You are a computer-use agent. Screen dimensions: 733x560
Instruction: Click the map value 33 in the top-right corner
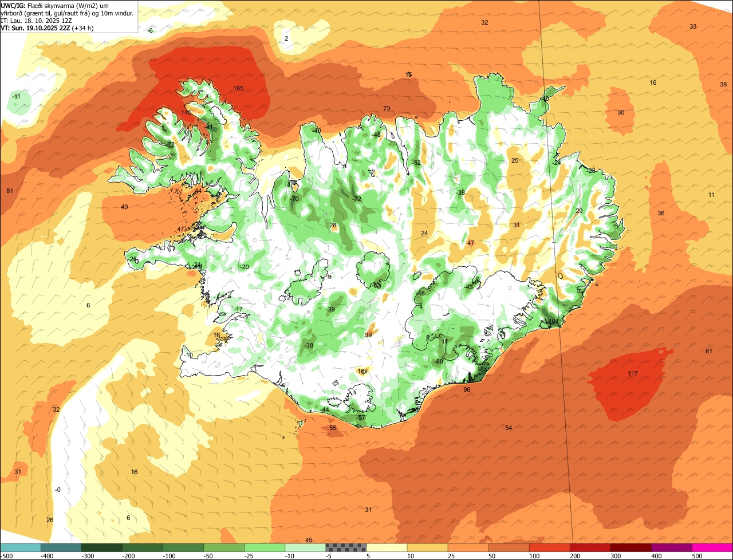point(693,26)
